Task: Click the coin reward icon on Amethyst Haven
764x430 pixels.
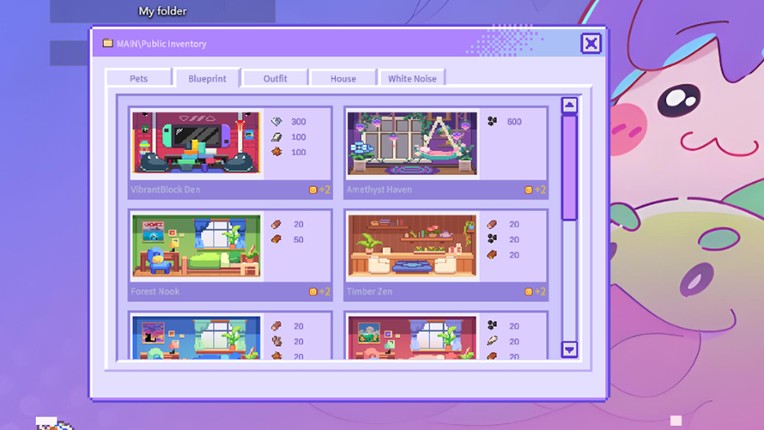Action: [529, 189]
